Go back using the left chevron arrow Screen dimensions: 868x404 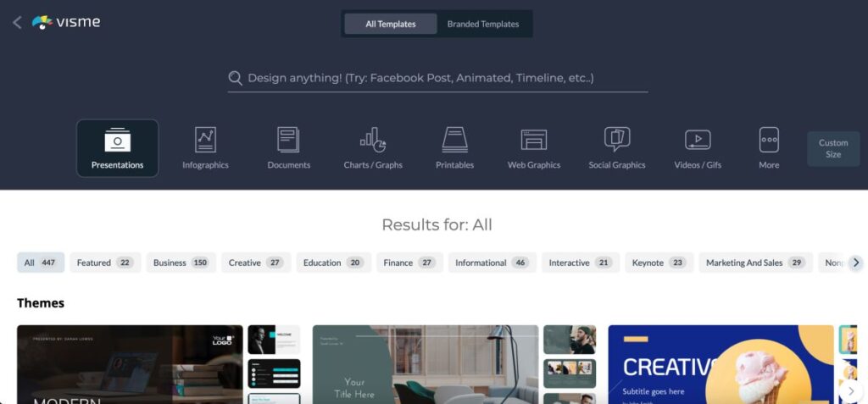pos(17,23)
